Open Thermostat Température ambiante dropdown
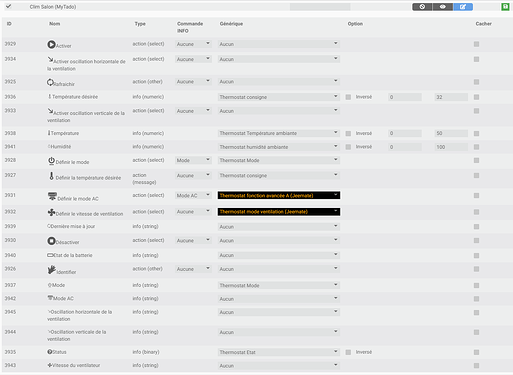 coord(279,133)
